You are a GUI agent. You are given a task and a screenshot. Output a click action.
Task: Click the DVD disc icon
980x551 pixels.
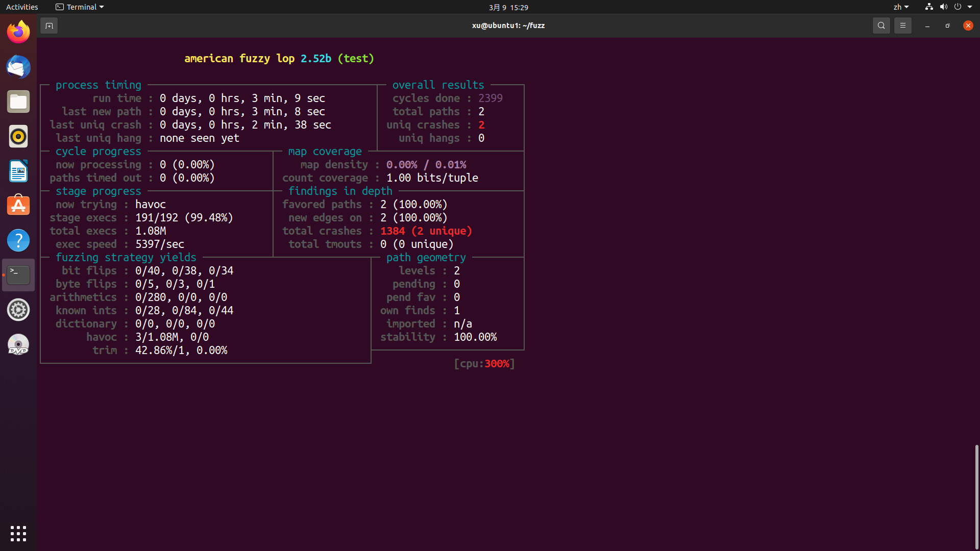[18, 345]
